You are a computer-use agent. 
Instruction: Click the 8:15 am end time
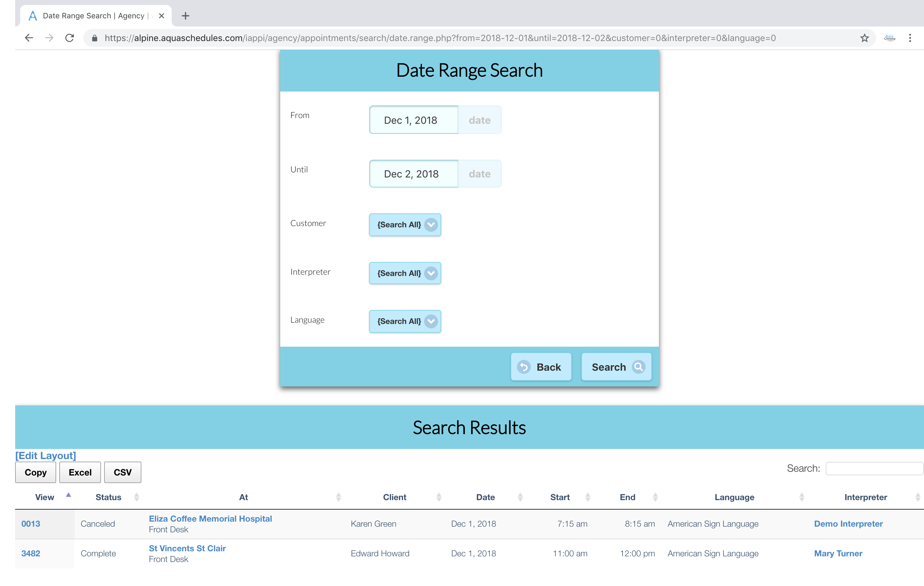coord(640,523)
